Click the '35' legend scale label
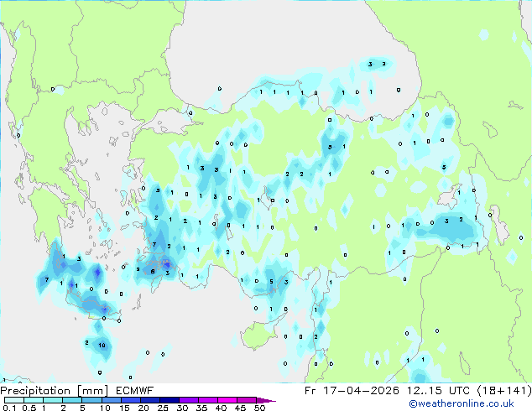 pyautogui.click(x=201, y=408)
